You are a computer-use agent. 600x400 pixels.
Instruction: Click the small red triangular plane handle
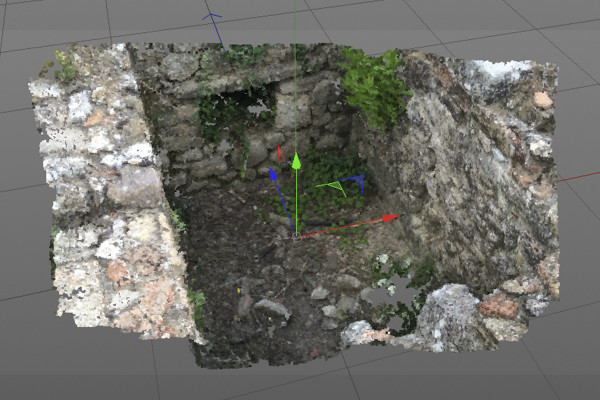coord(281,154)
